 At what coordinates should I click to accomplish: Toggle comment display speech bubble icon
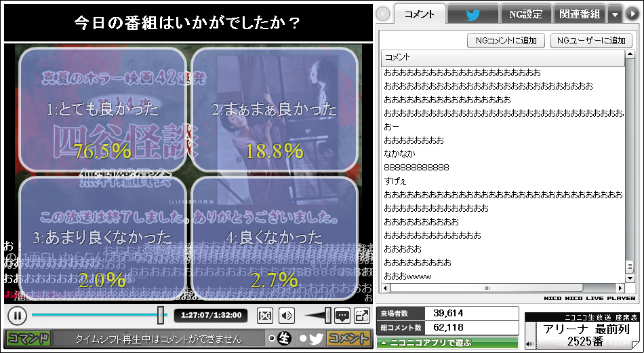click(x=342, y=316)
